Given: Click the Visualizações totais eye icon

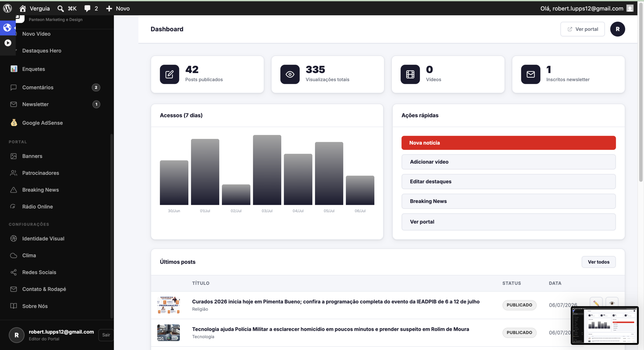Looking at the screenshot, I should tap(290, 74).
